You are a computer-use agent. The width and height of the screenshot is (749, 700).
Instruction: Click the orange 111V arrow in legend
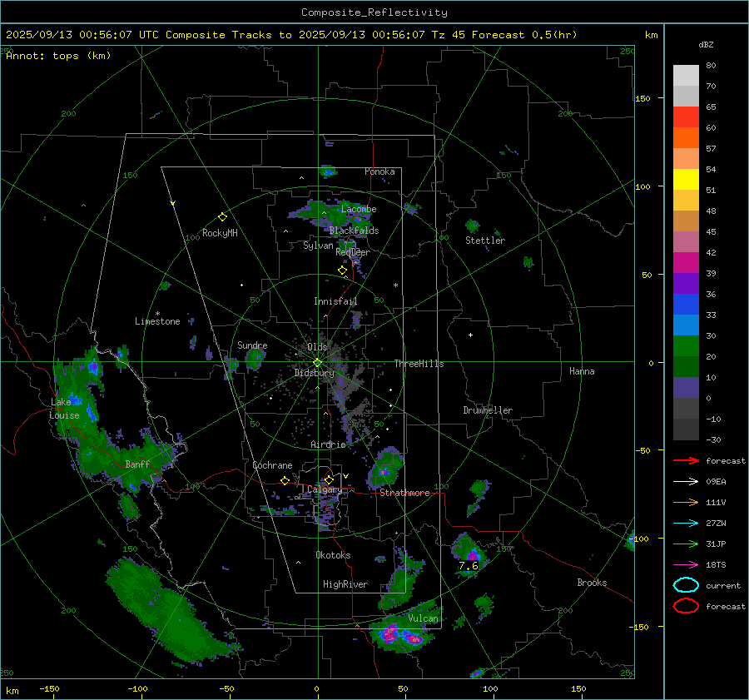(x=686, y=502)
